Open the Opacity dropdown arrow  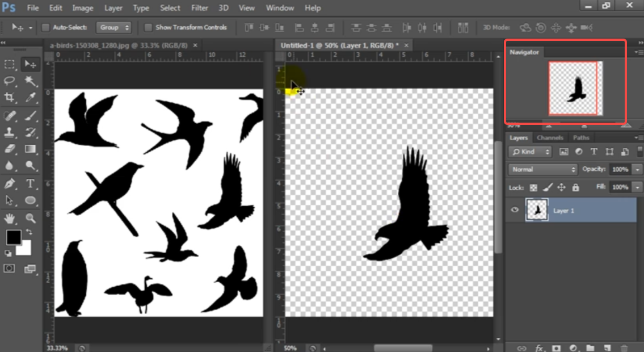(x=637, y=169)
